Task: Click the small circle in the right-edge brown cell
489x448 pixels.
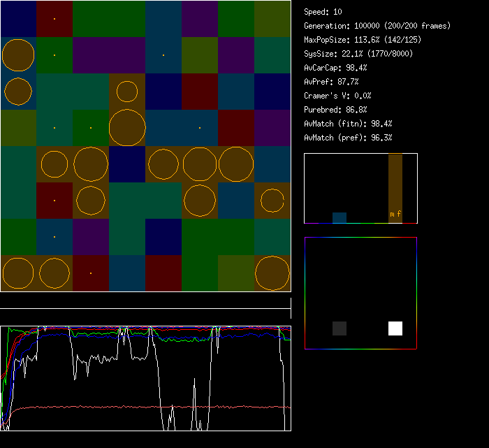Action: (272, 201)
